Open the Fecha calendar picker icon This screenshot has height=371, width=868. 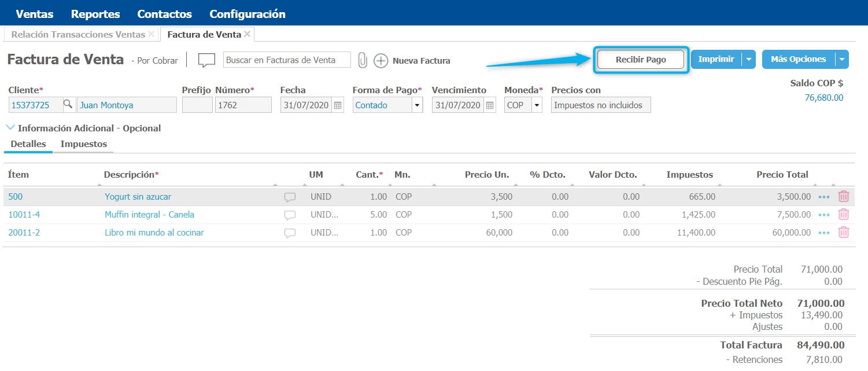pos(338,105)
